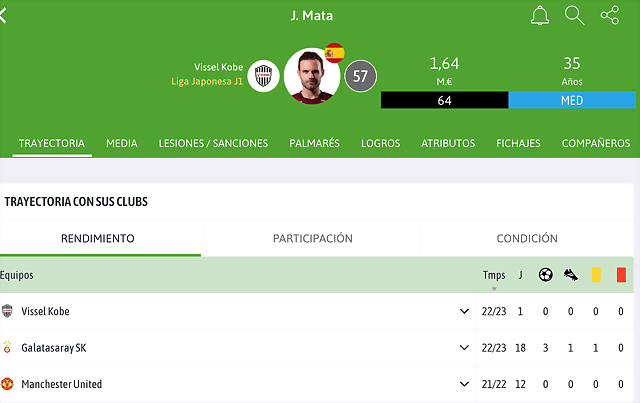The width and height of the screenshot is (640, 403).
Task: Open the PALMARÉS tab
Action: (314, 143)
